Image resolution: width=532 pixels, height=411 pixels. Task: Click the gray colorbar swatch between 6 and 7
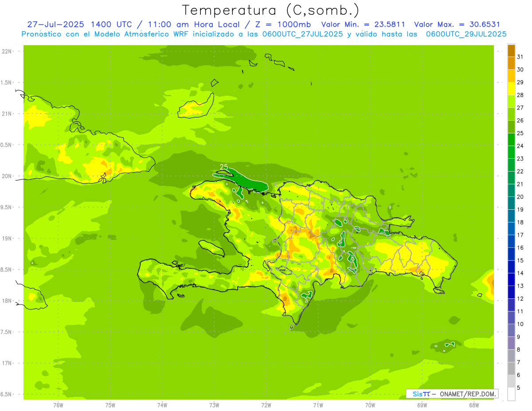[x=511, y=368]
